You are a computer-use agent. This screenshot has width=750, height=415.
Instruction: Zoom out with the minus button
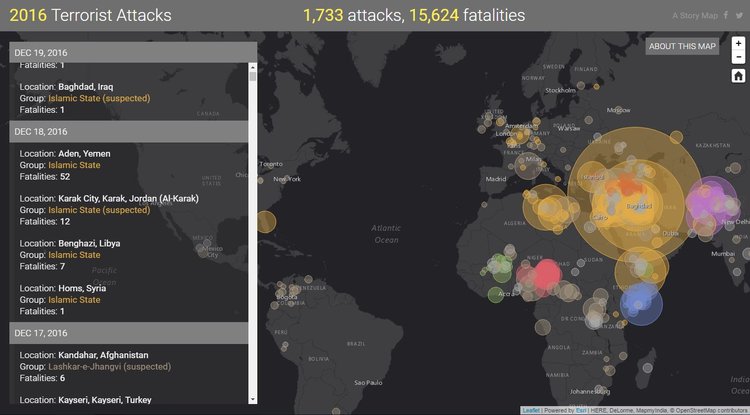pyautogui.click(x=737, y=58)
